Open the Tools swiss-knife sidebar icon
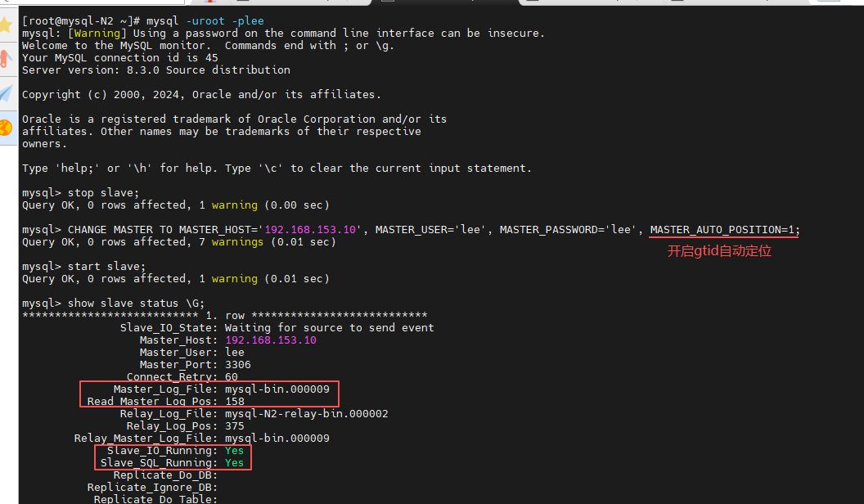This screenshot has height=504, width=864. (5, 59)
